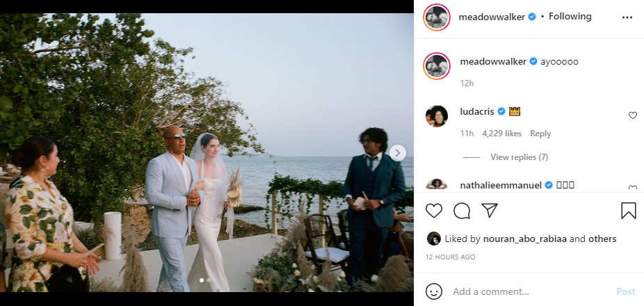Go to next photo with arrow
This screenshot has height=306, width=644.
click(x=397, y=153)
